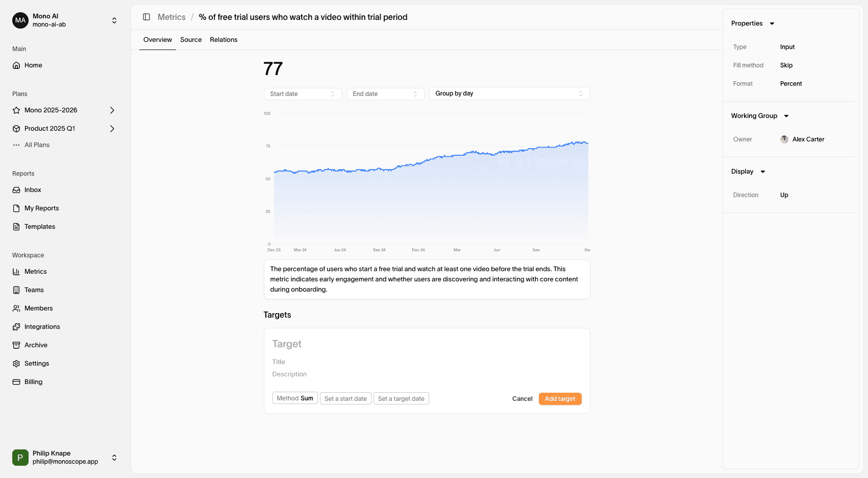Open Integrations puzzle icon
868x478 pixels.
tap(16, 327)
